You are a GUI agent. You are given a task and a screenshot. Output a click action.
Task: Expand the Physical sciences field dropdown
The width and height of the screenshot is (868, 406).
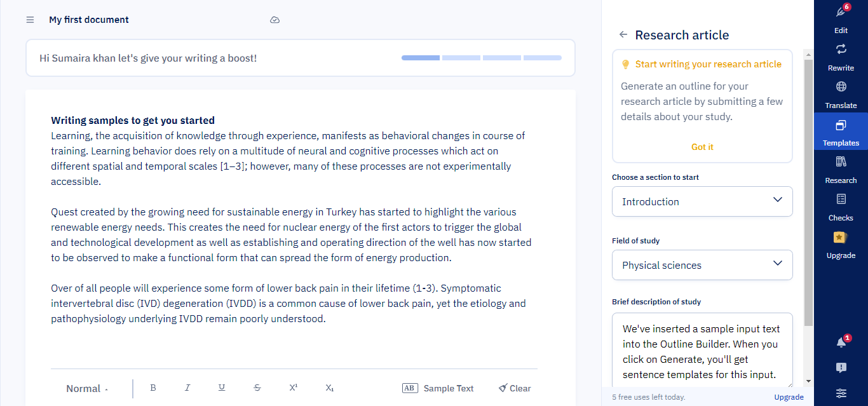click(x=702, y=265)
